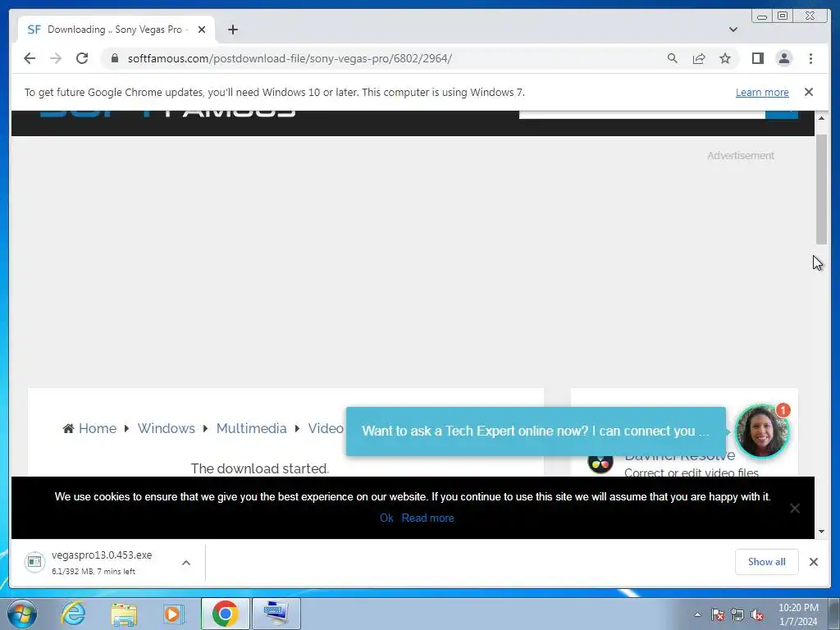Click the forward navigation arrow
This screenshot has width=840, height=630.
[x=56, y=58]
